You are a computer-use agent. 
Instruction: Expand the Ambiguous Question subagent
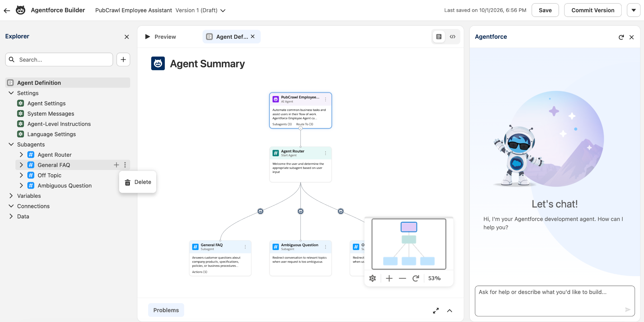[x=21, y=186]
